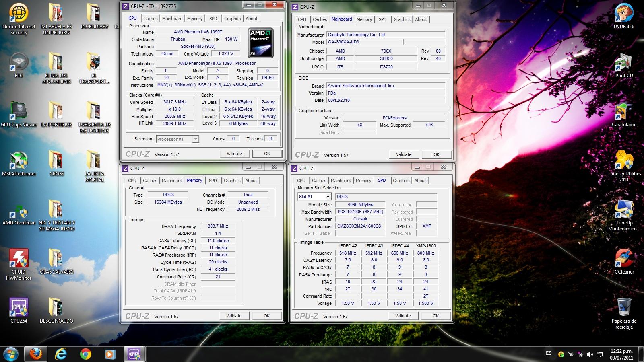Launch DVDFab 6 desktop shortcut
Image resolution: width=644 pixels, height=362 pixels.
(624, 16)
